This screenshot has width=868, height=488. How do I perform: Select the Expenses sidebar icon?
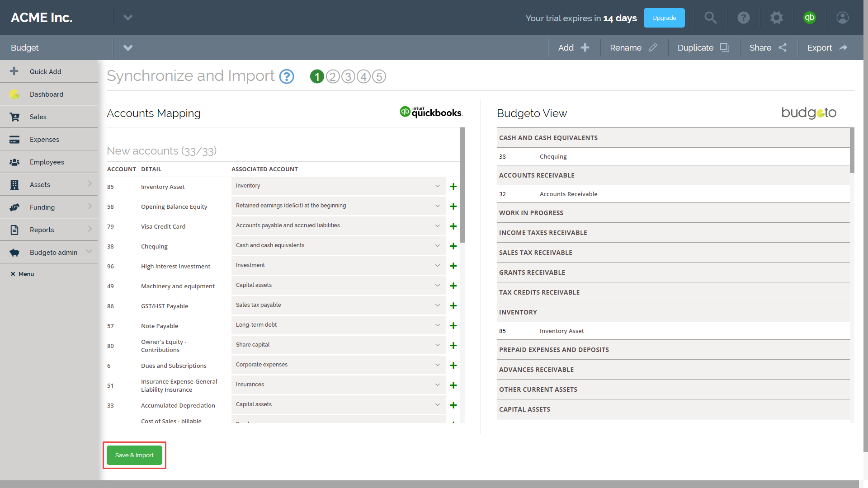pos(15,139)
